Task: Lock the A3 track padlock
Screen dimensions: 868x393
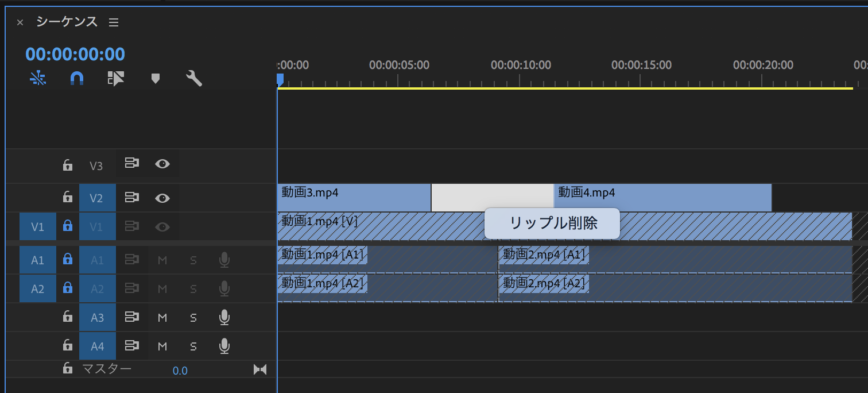Action: 68,317
